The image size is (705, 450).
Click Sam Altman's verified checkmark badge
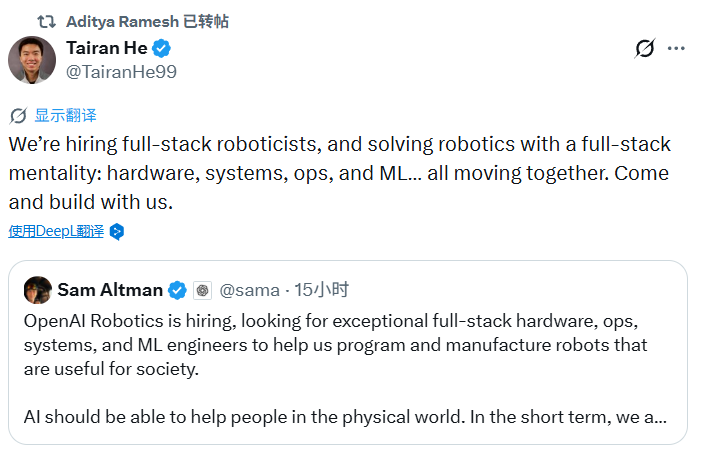(177, 290)
